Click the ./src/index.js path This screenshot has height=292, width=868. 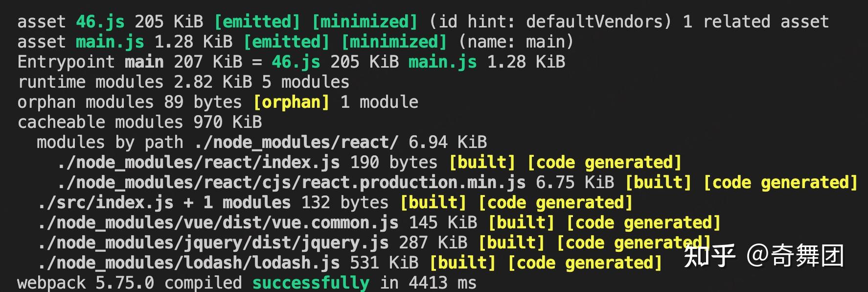point(105,203)
